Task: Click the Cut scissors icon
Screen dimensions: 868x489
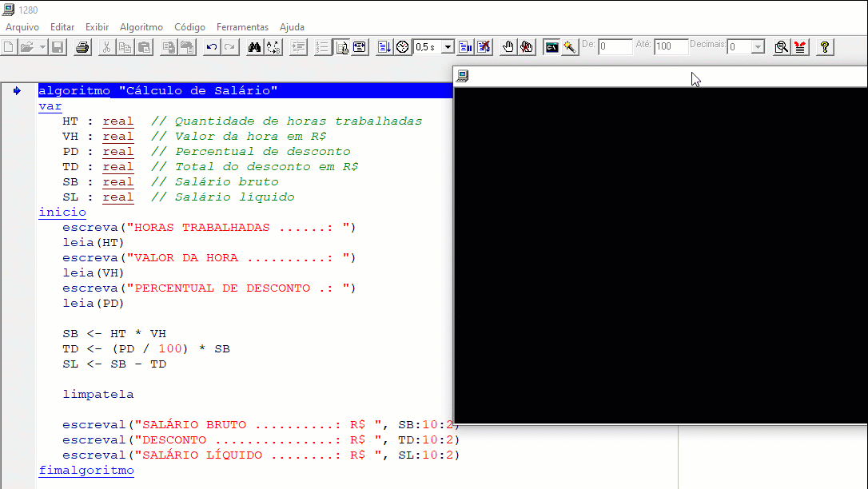Action: pos(106,47)
